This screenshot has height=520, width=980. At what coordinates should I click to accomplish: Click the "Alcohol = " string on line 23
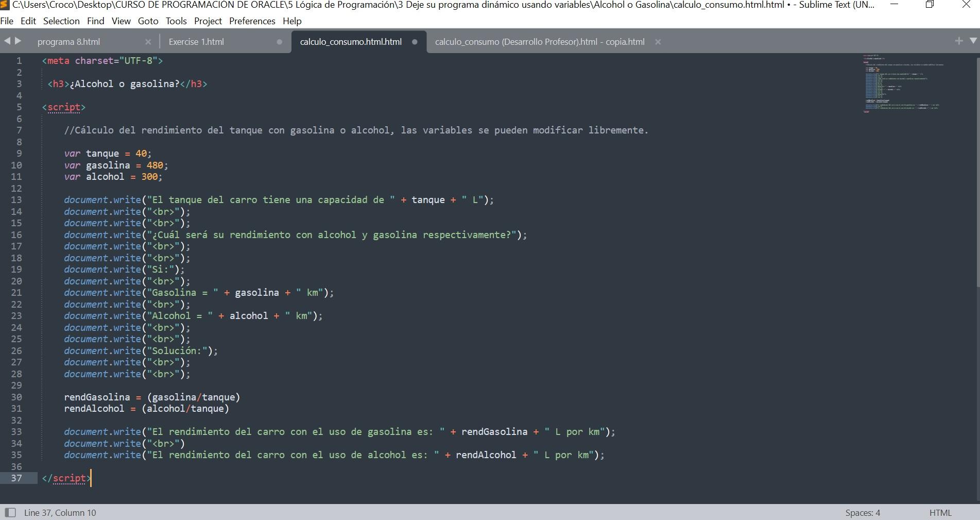click(x=180, y=316)
